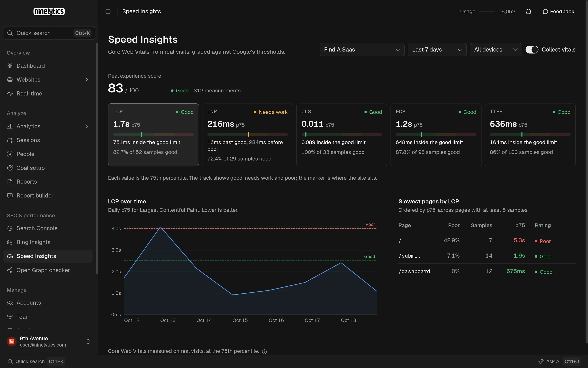The height and width of the screenshot is (368, 588).
Task: Click the People icon
Action: pos(10,154)
